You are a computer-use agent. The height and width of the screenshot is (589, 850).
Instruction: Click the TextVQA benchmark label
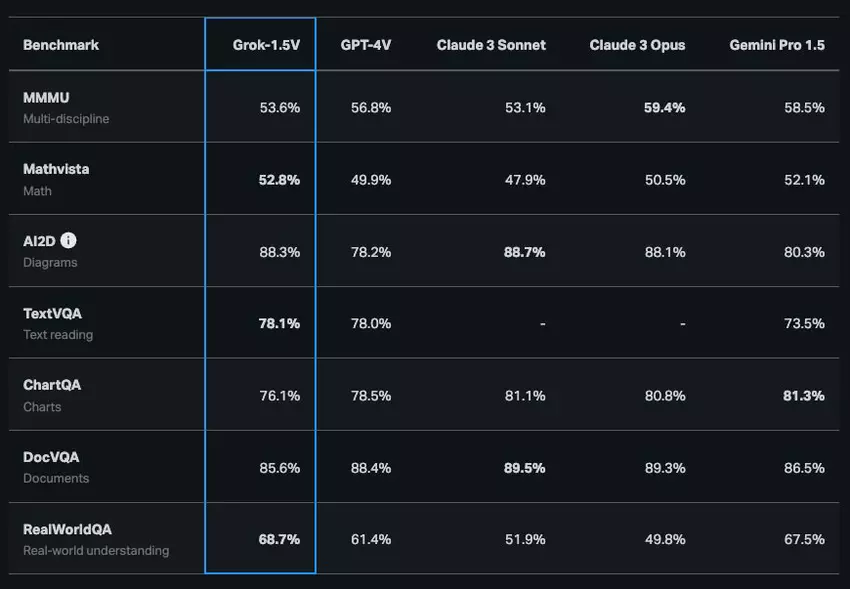pyautogui.click(x=51, y=313)
